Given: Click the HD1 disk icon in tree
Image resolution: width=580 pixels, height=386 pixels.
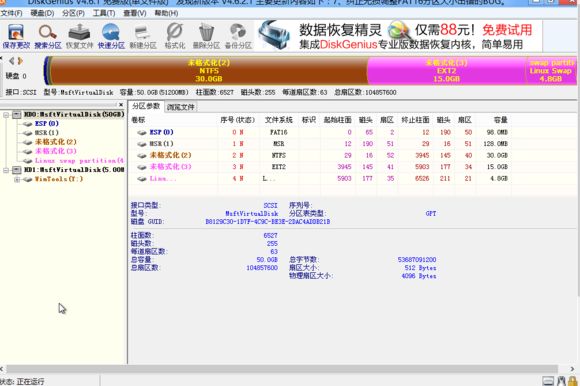Looking at the screenshot, I should (16, 170).
